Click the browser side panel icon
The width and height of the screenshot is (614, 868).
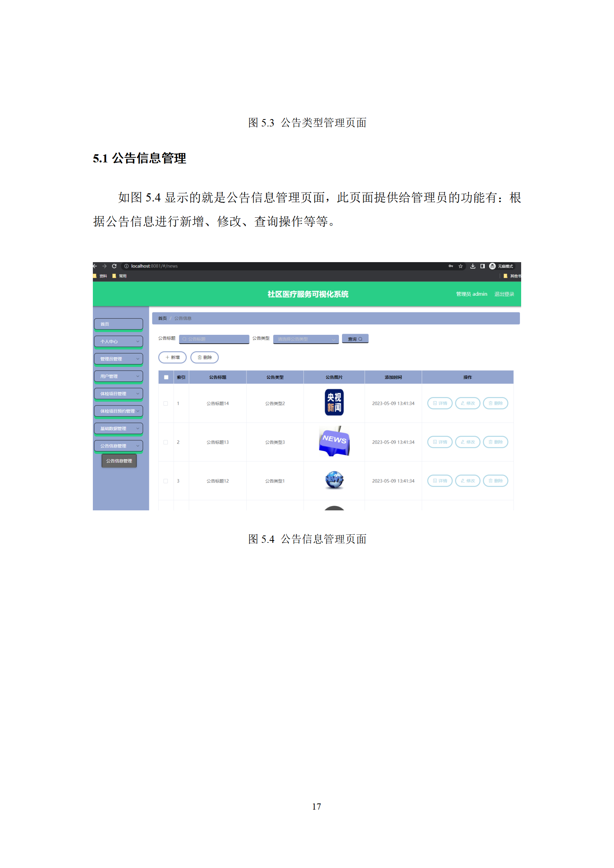coord(482,266)
